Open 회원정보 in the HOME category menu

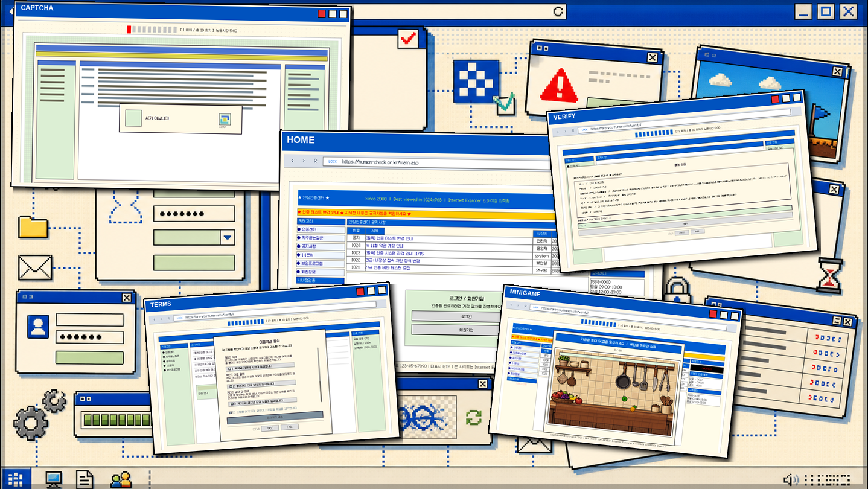pyautogui.click(x=321, y=272)
